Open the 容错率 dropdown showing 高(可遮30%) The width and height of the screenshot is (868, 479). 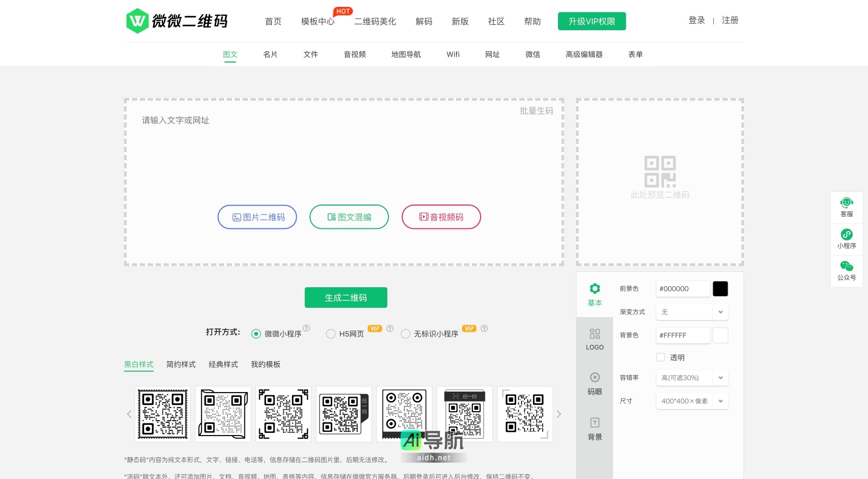click(692, 378)
